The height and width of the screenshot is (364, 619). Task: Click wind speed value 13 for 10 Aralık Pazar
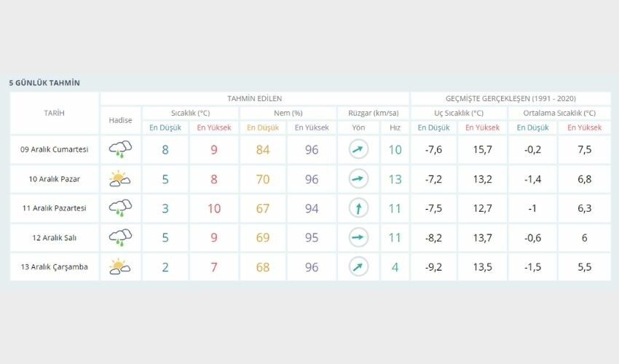coord(395,179)
